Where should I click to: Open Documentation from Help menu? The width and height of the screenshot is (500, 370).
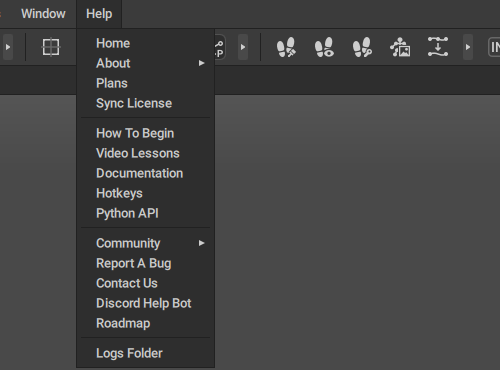coord(145,173)
